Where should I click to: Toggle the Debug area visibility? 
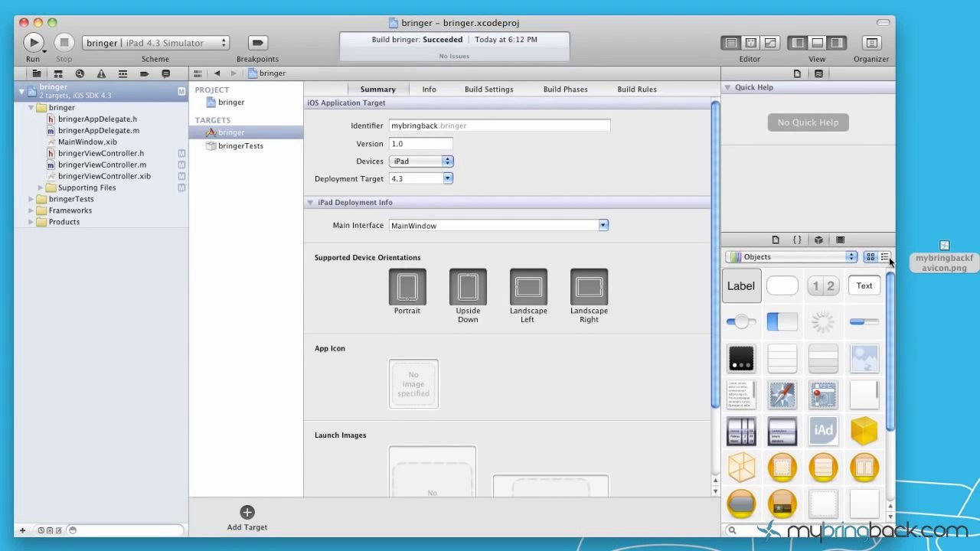[x=818, y=43]
